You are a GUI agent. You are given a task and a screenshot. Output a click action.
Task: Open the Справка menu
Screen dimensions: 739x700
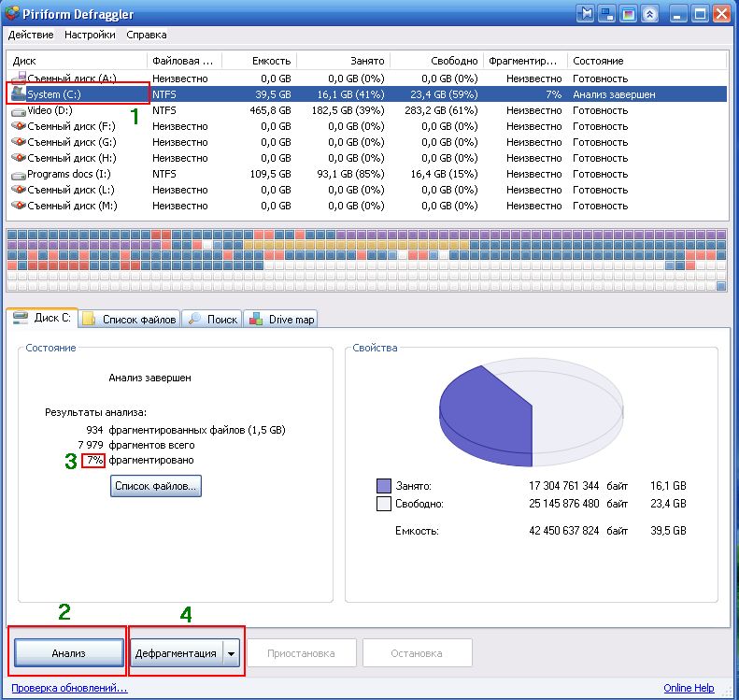point(146,35)
